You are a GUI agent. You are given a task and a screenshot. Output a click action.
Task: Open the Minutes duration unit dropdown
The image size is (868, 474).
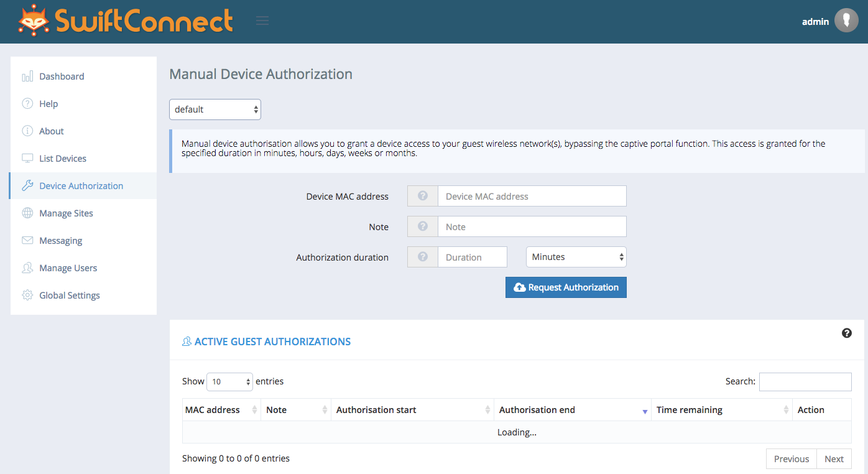coord(575,256)
